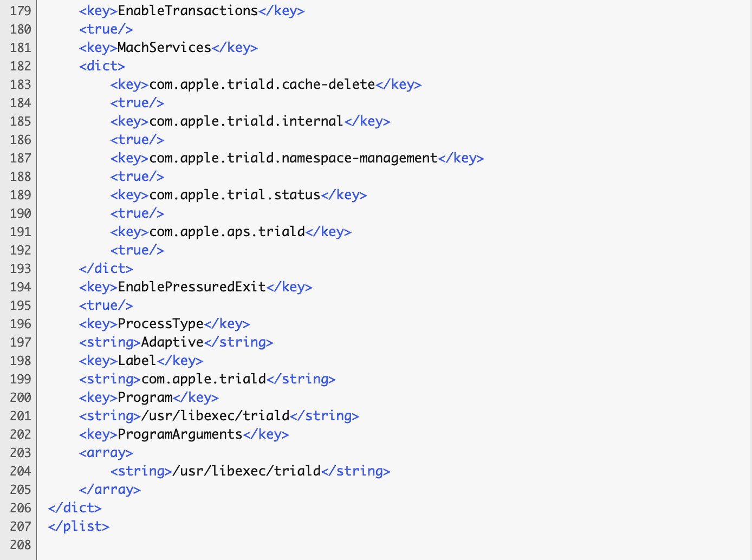
Task: Click the closing </array> tag
Action: [x=110, y=490]
